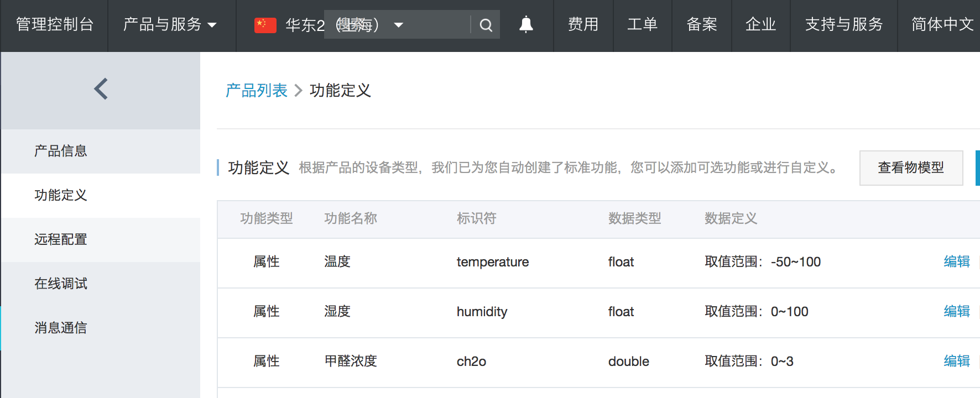Open the 简体中文 language selector
Image resolution: width=980 pixels, height=398 pixels.
tap(942, 24)
